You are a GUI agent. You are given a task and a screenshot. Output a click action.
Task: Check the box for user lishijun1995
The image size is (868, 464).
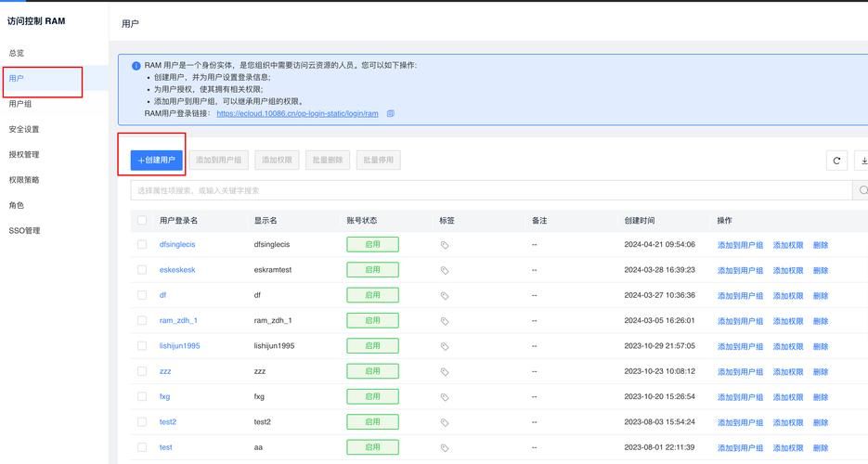coord(142,345)
